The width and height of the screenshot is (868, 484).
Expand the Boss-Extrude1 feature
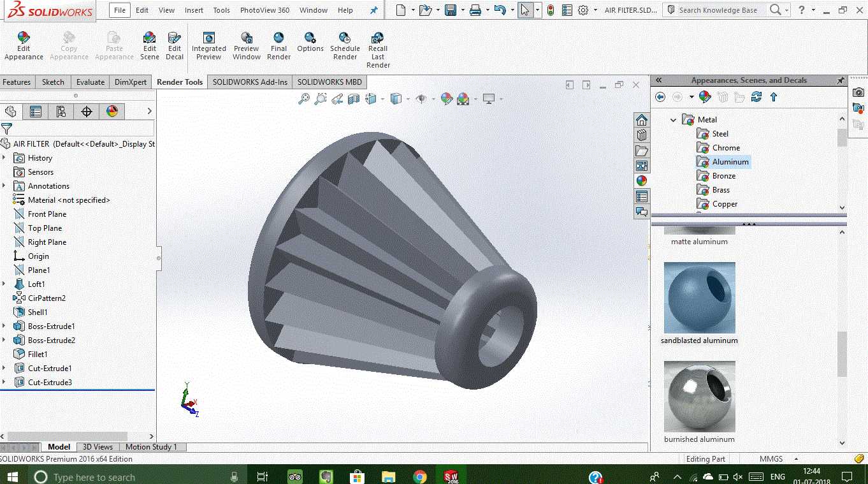pyautogui.click(x=4, y=326)
